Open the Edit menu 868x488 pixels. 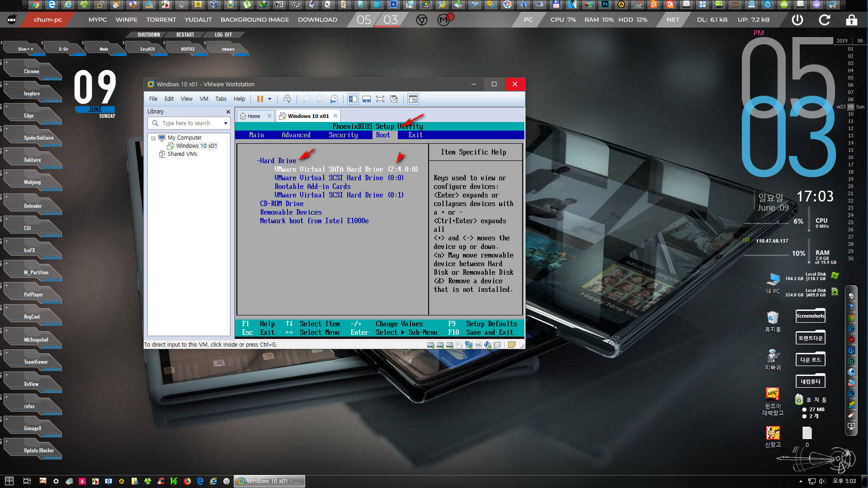[x=169, y=99]
